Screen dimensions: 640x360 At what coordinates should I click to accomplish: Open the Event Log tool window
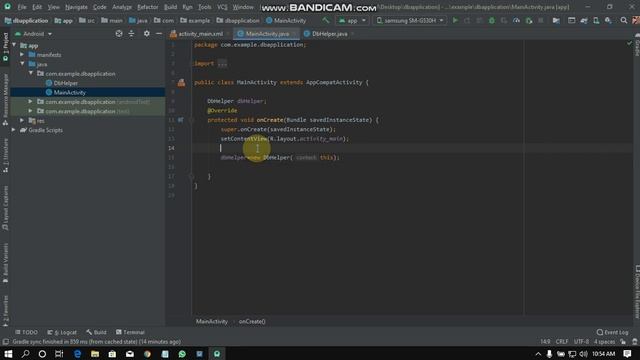(612, 332)
